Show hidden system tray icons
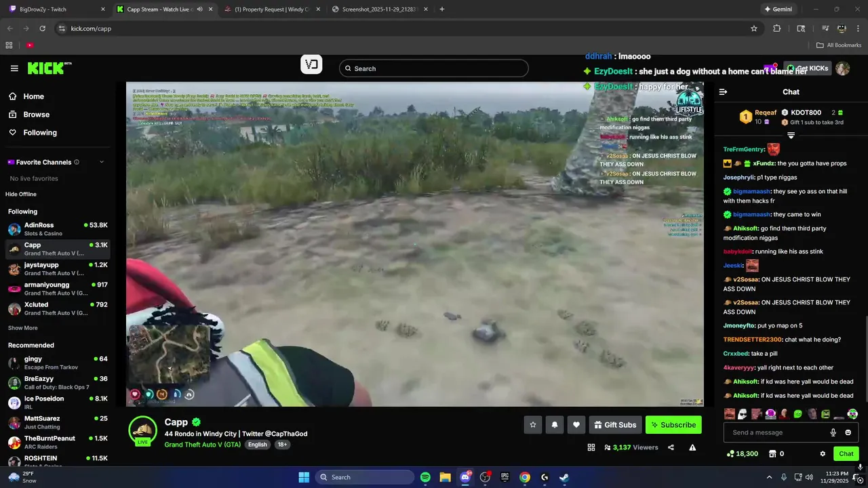This screenshot has height=488, width=868. (x=770, y=477)
